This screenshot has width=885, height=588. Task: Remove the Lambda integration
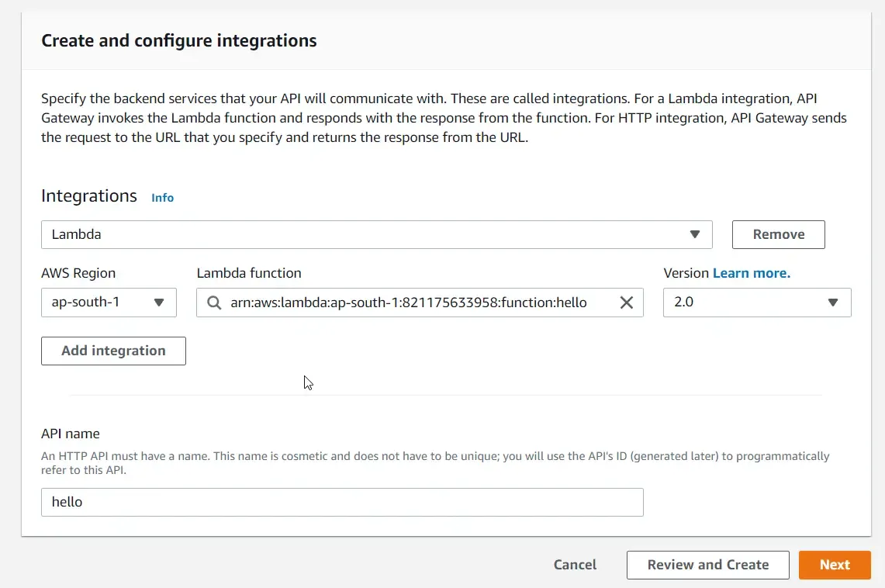778,233
